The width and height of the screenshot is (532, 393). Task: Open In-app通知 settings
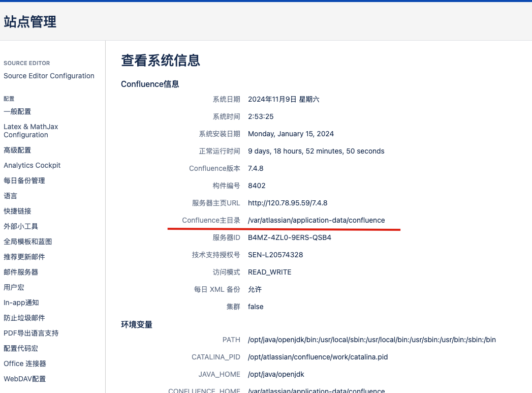point(21,303)
